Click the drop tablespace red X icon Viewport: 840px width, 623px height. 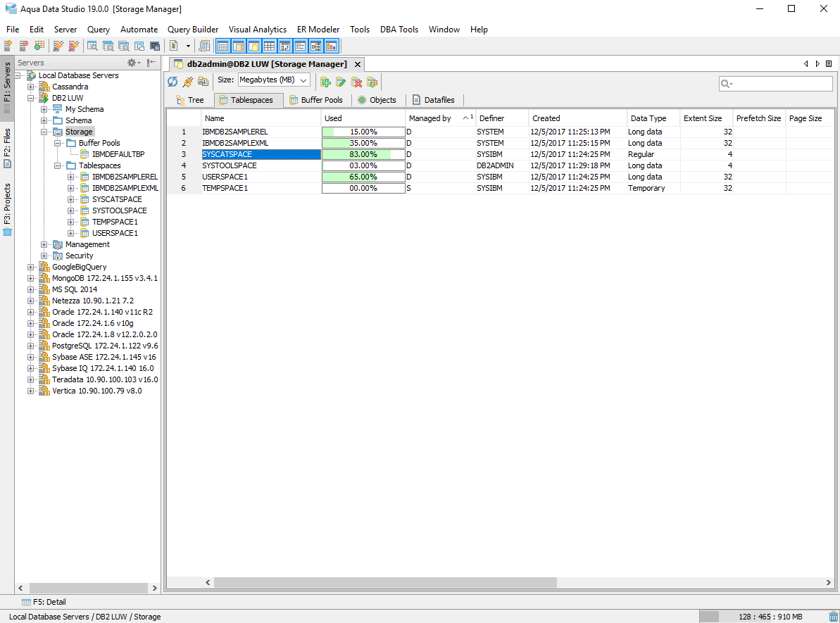point(356,82)
